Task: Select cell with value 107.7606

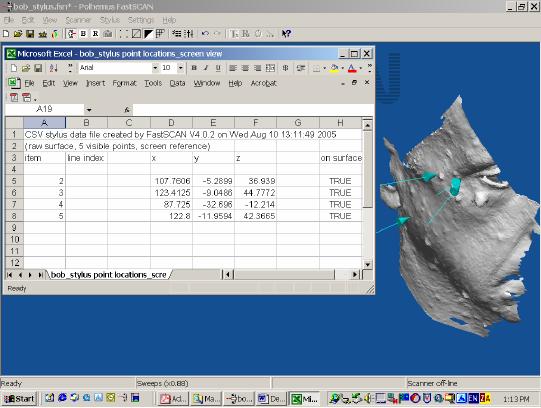Action: pos(171,181)
